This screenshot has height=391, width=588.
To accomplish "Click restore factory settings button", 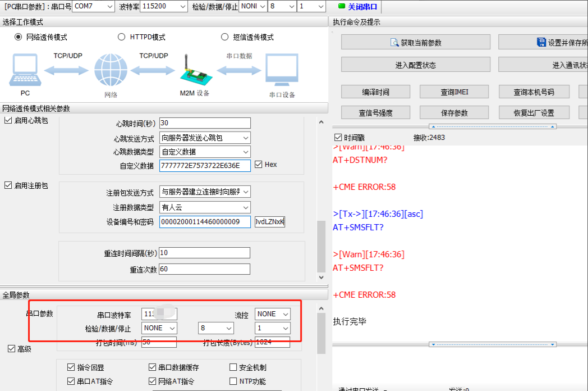I will pyautogui.click(x=534, y=112).
